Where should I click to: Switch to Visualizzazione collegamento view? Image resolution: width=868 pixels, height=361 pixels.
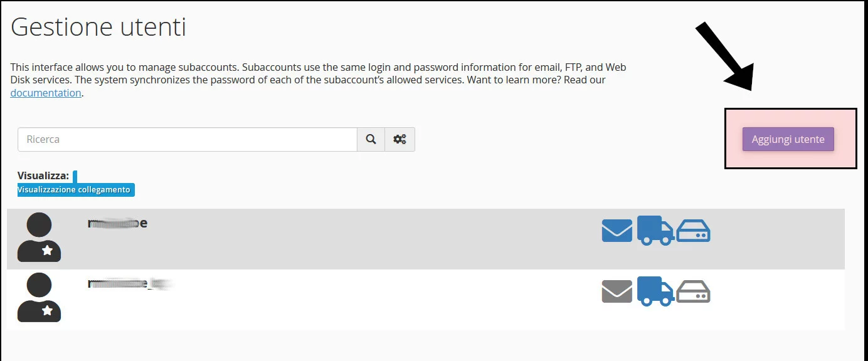point(75,189)
